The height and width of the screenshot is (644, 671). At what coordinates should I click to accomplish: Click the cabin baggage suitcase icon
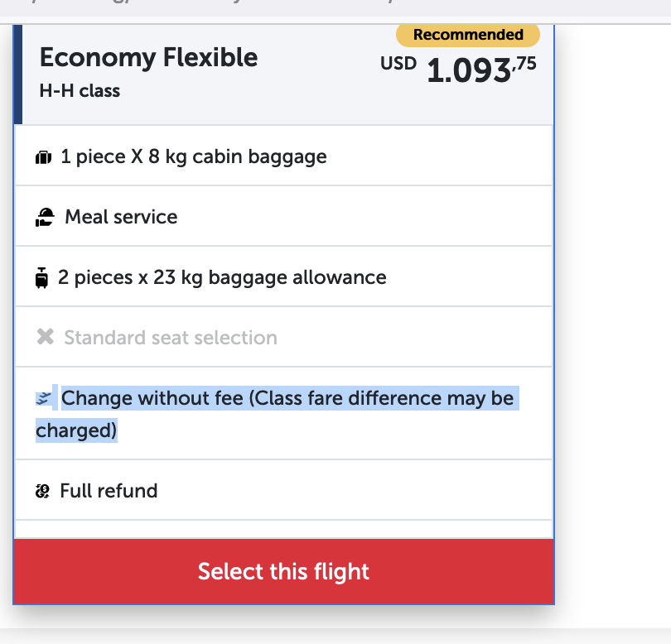pos(43,157)
